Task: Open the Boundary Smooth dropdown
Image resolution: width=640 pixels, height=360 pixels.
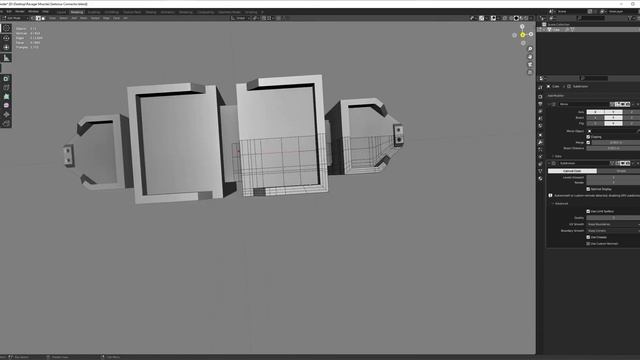Action: coord(613,231)
